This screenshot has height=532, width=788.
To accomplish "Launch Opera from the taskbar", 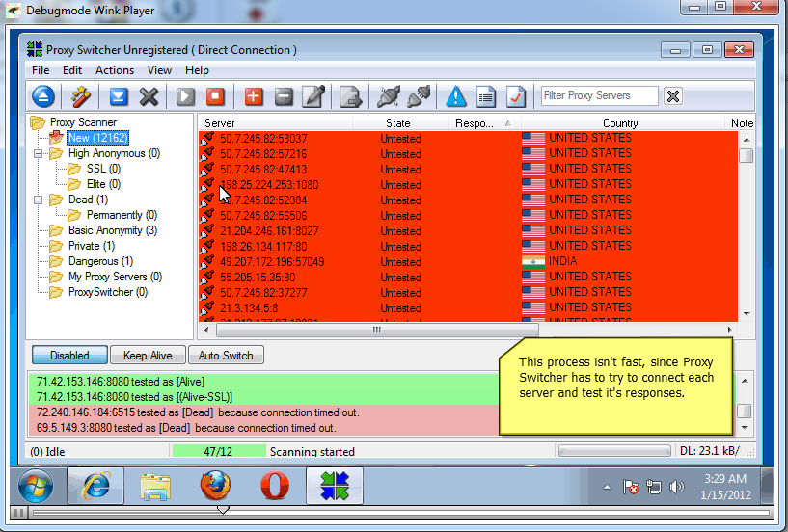I will [275, 487].
